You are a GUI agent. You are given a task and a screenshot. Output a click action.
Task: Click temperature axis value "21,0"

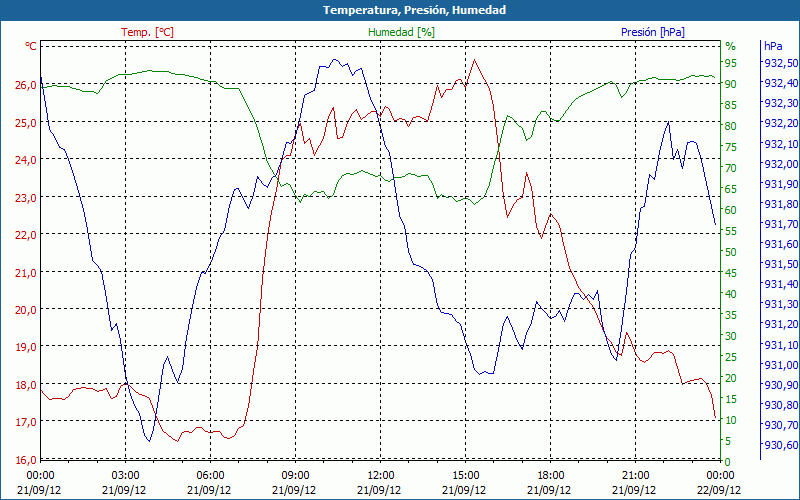coord(25,272)
